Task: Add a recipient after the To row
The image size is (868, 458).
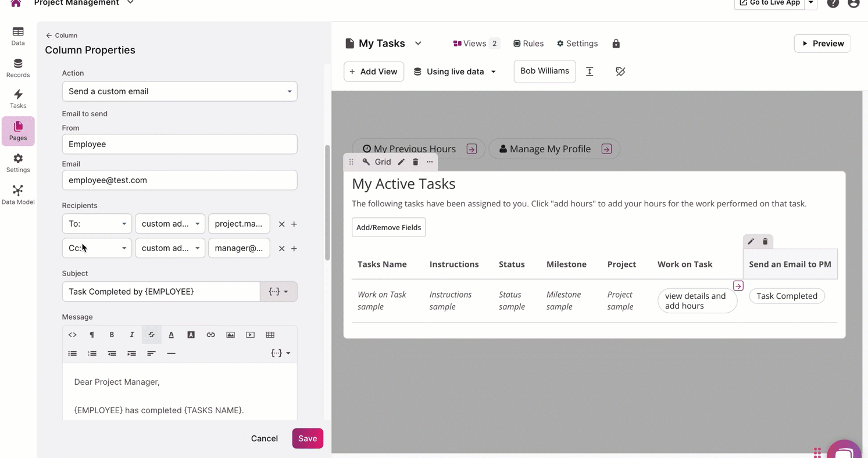Action: pyautogui.click(x=294, y=224)
